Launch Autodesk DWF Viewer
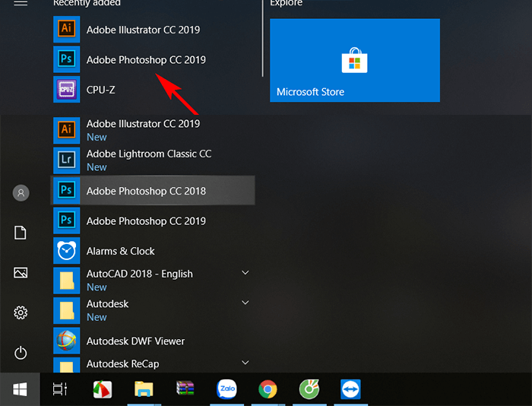This screenshot has height=406, width=532. 135,341
